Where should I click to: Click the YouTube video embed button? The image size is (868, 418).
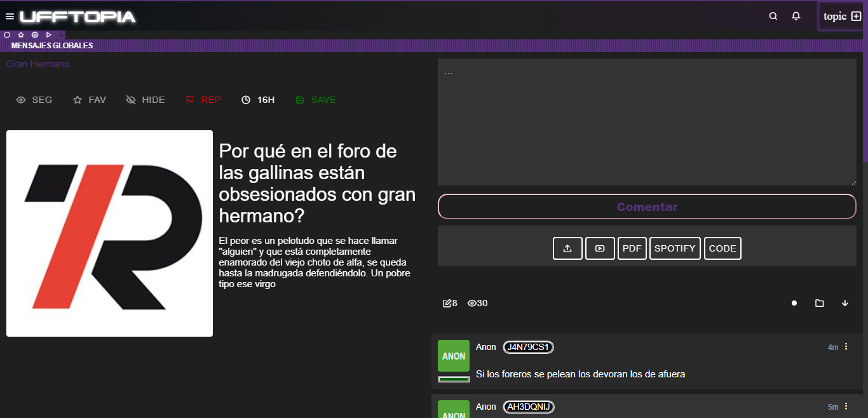coord(600,248)
